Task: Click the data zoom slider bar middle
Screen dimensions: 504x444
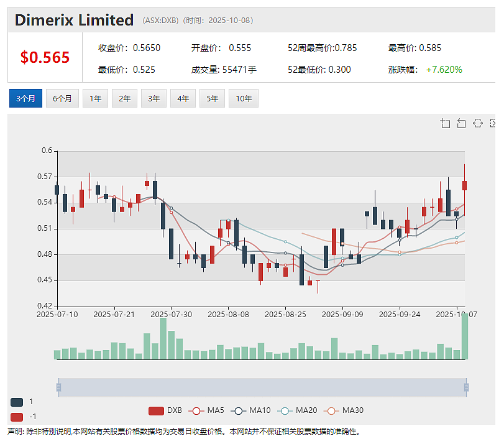Action: coord(262,387)
